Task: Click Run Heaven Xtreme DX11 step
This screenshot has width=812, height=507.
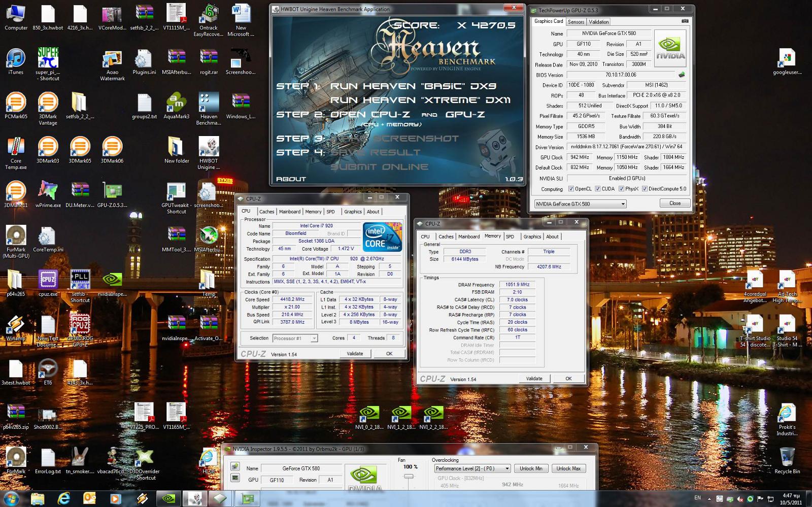Action: coord(421,100)
